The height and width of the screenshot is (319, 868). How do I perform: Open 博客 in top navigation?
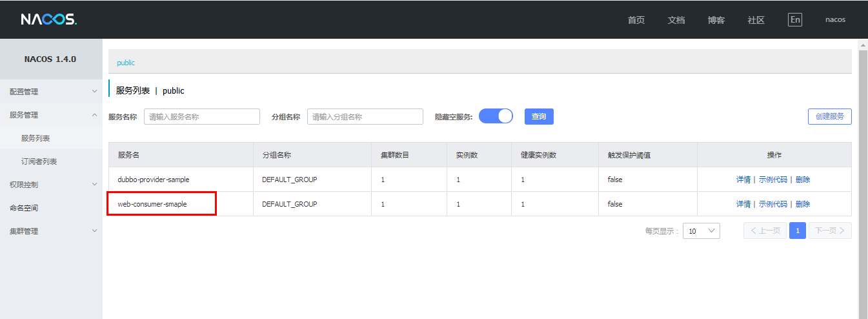(716, 20)
